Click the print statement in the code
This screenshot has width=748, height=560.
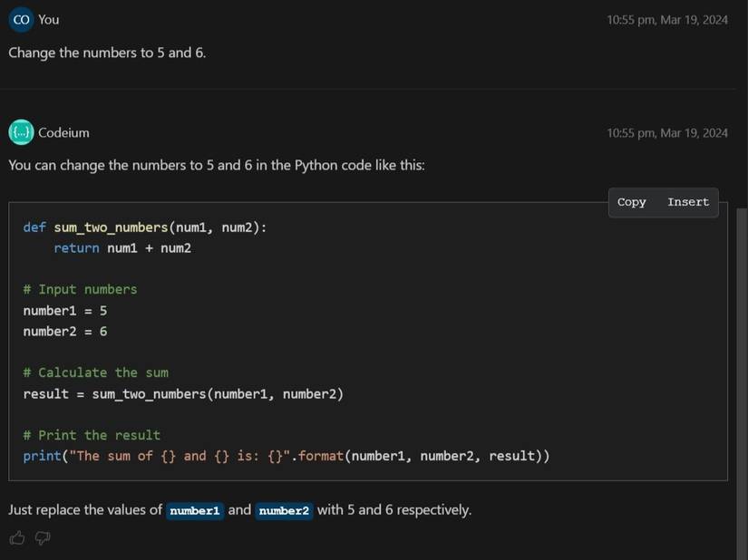286,456
